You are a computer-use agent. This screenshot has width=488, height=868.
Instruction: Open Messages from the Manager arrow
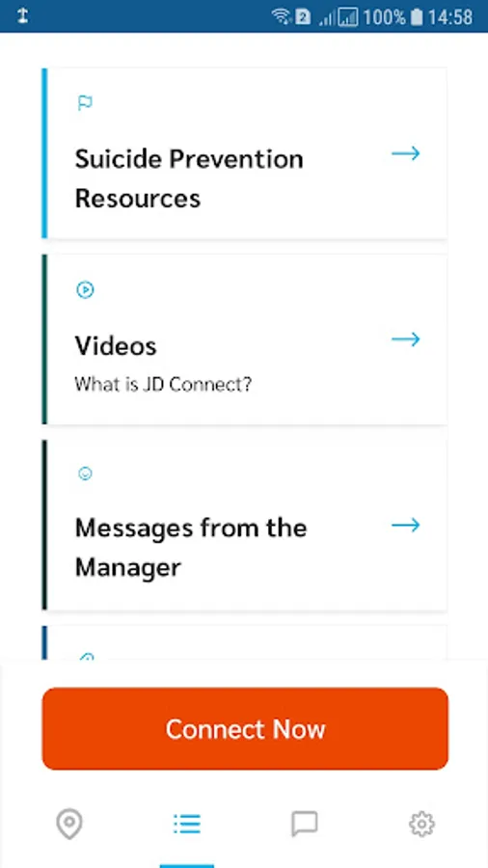point(406,525)
